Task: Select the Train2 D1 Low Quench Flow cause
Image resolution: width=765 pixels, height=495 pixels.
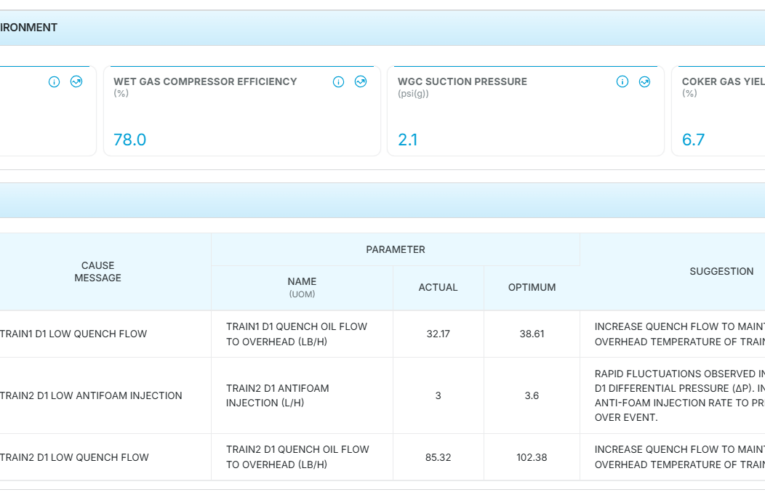Action: [74, 457]
